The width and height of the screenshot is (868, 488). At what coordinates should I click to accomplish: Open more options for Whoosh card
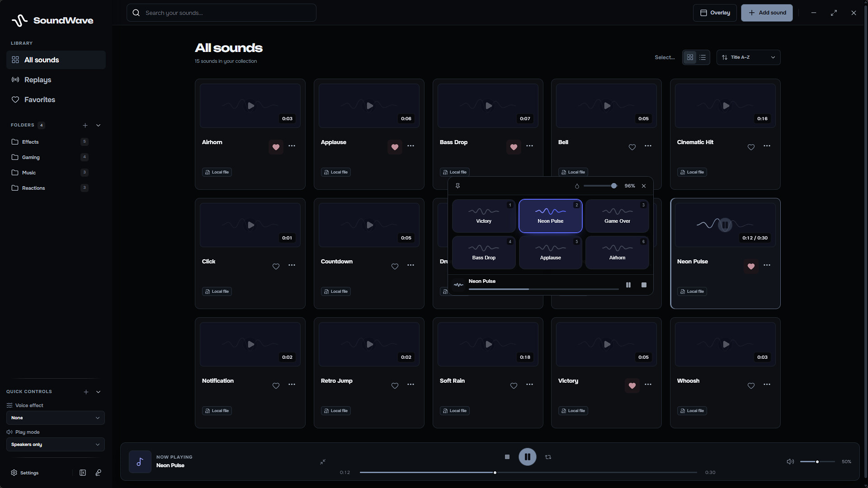click(767, 385)
